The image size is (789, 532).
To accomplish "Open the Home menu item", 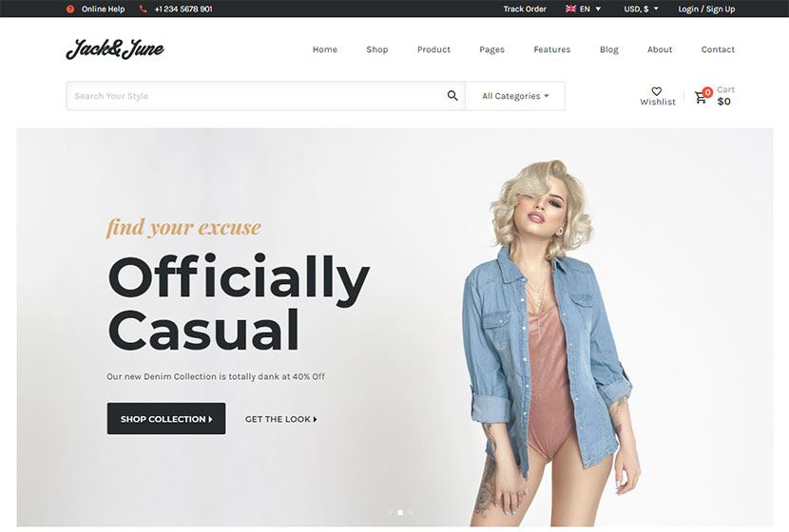I will pyautogui.click(x=325, y=49).
